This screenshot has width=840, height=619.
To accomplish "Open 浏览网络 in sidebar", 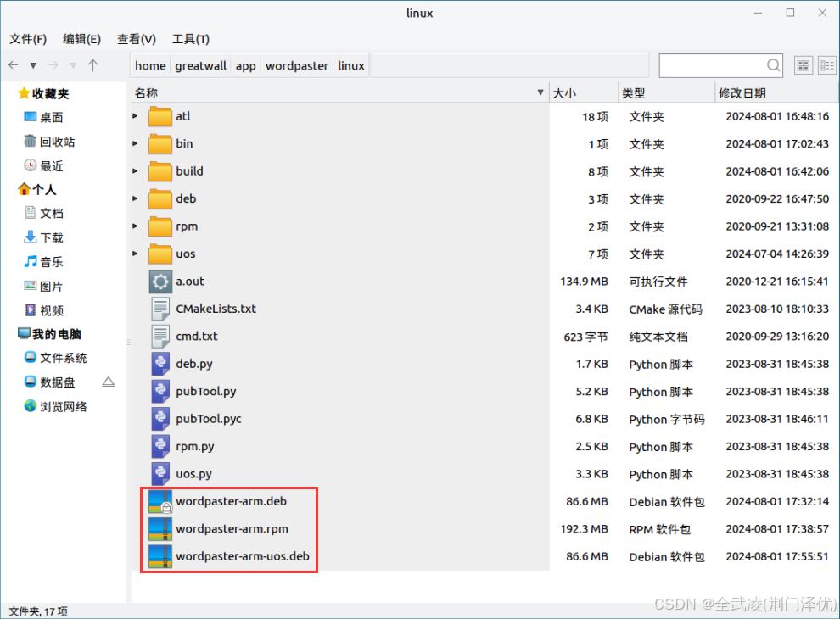I will coord(56,406).
